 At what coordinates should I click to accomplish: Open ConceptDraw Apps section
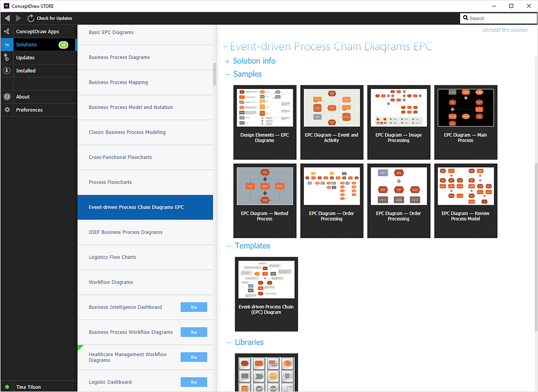(39, 32)
